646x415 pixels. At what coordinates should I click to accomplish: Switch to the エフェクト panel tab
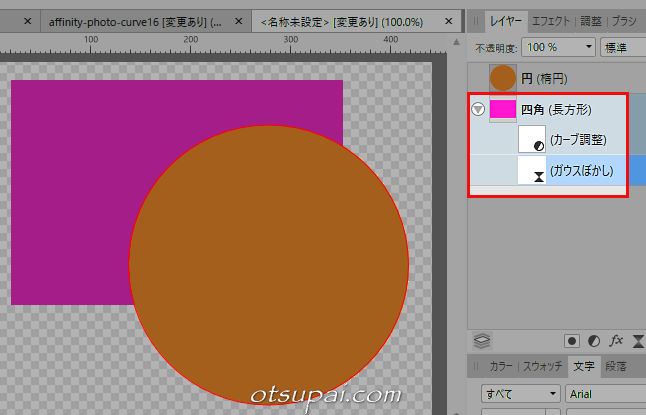(551, 20)
